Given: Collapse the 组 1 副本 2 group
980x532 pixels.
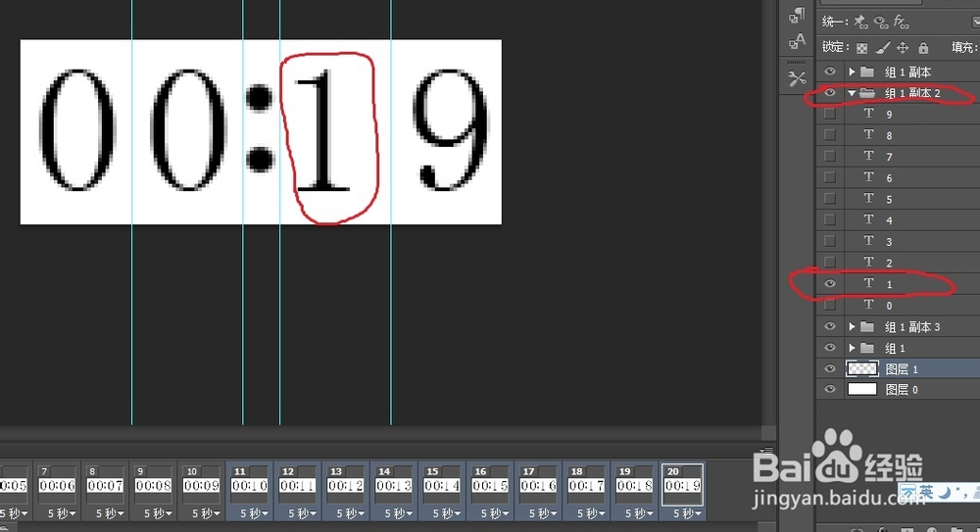Looking at the screenshot, I should click(x=852, y=93).
